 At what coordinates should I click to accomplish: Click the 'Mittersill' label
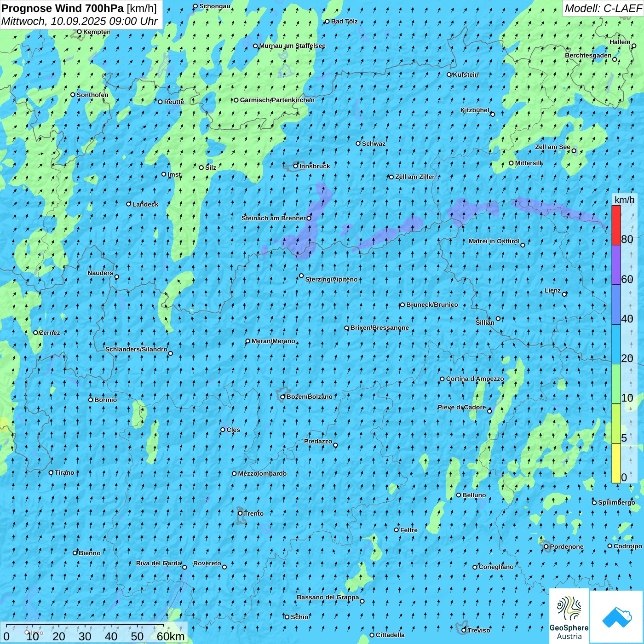point(529,163)
